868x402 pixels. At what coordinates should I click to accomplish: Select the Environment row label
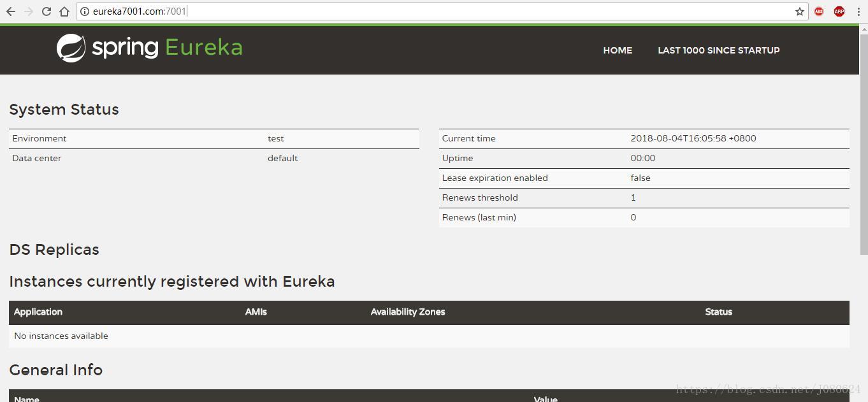pos(40,138)
